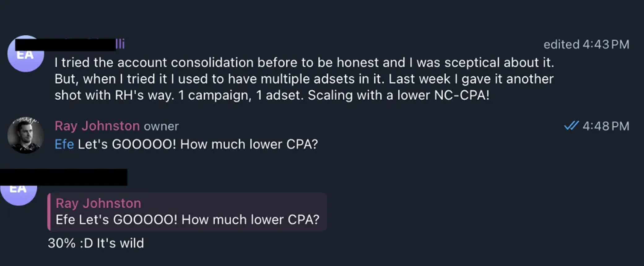
Task: Click the edited 4:43 PM timestamp
Action: click(586, 45)
